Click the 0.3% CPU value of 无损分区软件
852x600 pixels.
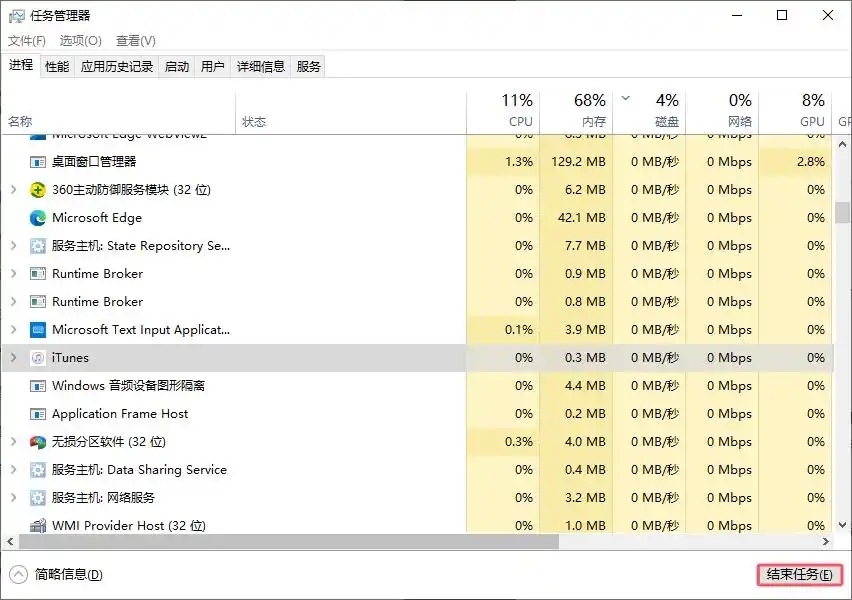click(x=519, y=442)
